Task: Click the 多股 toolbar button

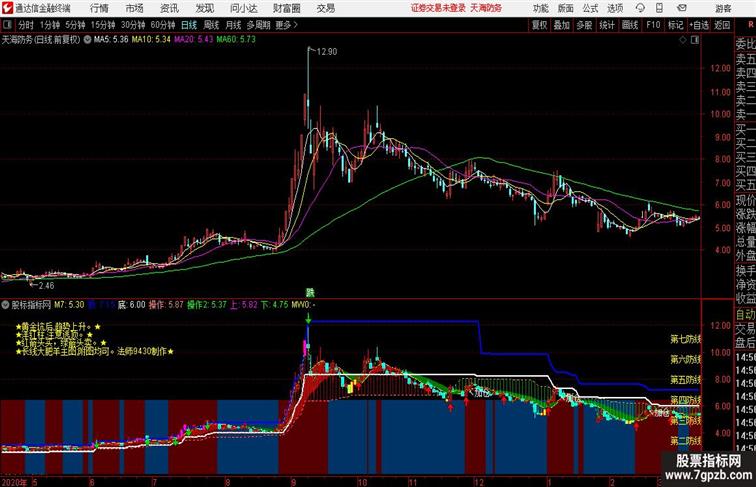Action: click(x=584, y=25)
